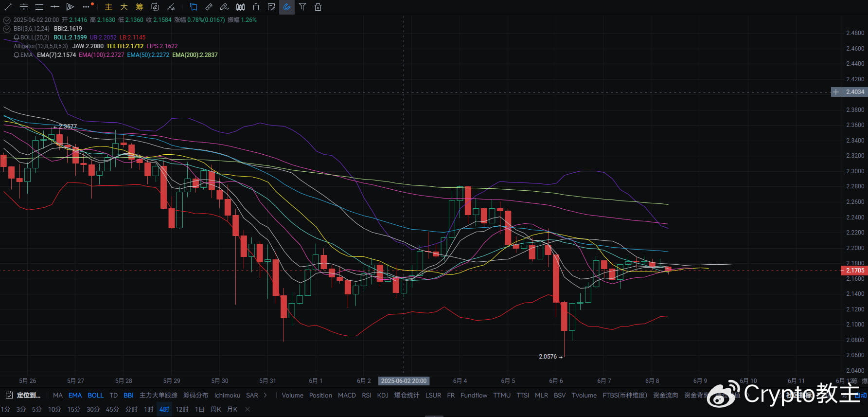Toggle the BOLL main indicator off
Image resolution: width=868 pixels, height=417 pixels.
pyautogui.click(x=95, y=395)
